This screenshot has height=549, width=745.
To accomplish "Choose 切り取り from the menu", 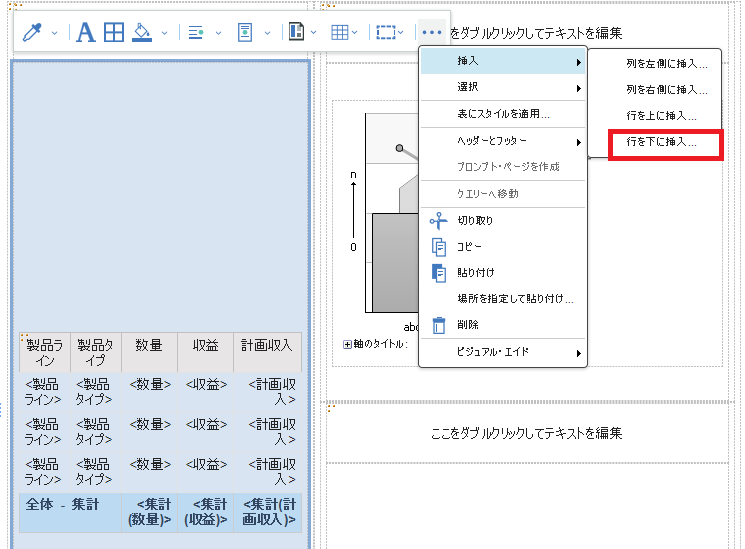I will (x=503, y=220).
